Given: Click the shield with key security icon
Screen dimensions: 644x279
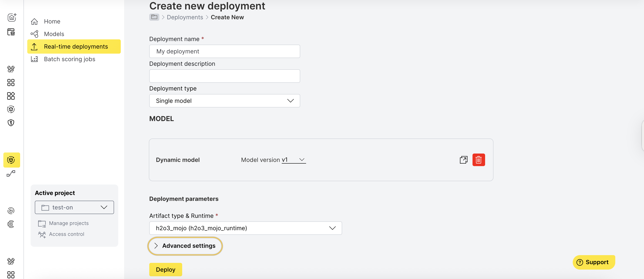Looking at the screenshot, I should [11, 123].
